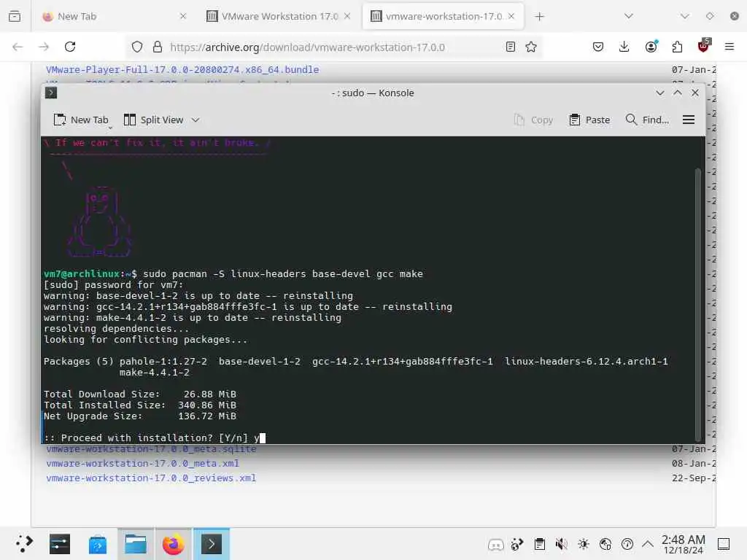This screenshot has height=560, width=747.
Task: Click Konsole terminal scrollbar
Action: (698, 305)
